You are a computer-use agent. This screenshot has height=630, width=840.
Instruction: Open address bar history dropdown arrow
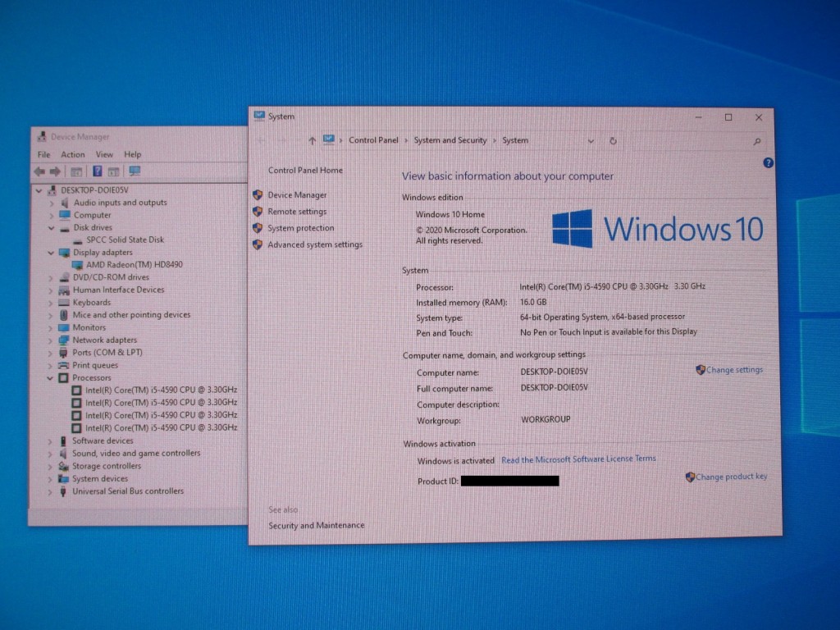tap(591, 141)
